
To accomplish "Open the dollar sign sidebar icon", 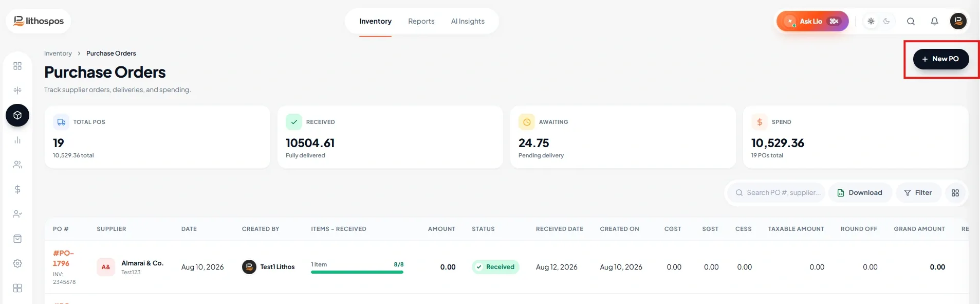I will pyautogui.click(x=17, y=189).
